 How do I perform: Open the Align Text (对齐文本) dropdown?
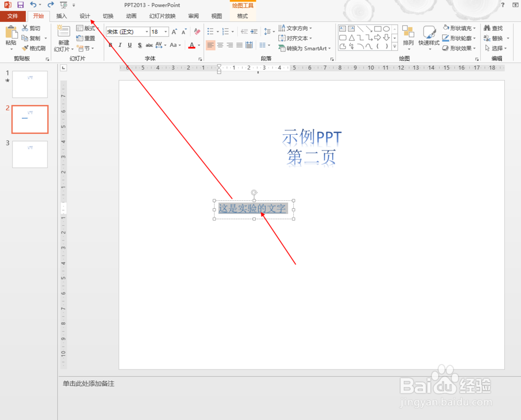[x=295, y=38]
